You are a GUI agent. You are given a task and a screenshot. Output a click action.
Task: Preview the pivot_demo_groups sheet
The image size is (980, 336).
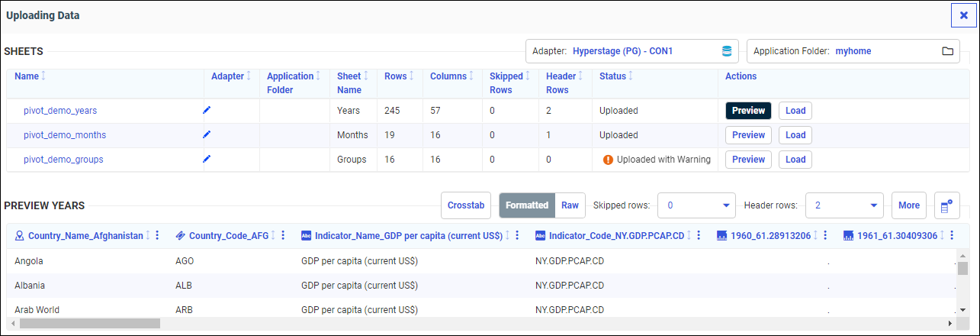748,160
